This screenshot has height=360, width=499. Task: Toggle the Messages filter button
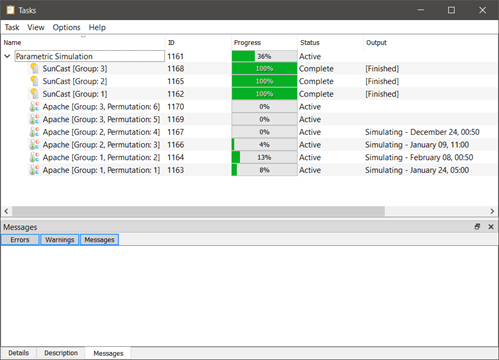[99, 240]
